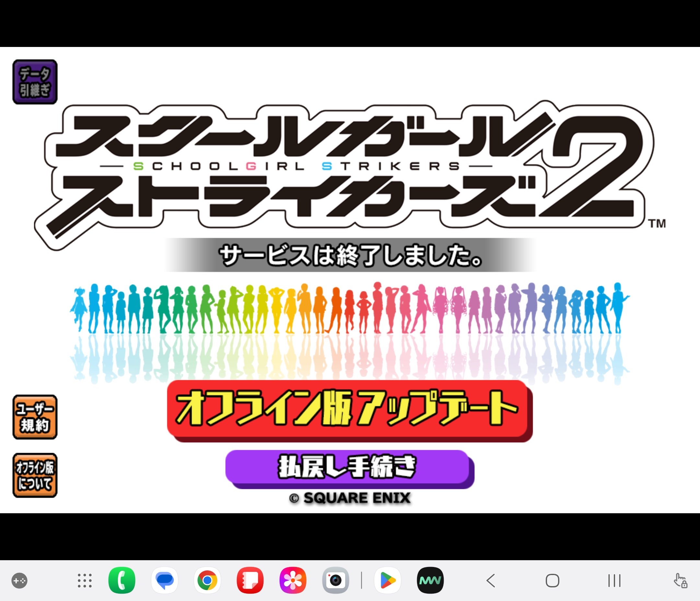
Task: Open the blue Messages app icon
Action: pos(165,580)
